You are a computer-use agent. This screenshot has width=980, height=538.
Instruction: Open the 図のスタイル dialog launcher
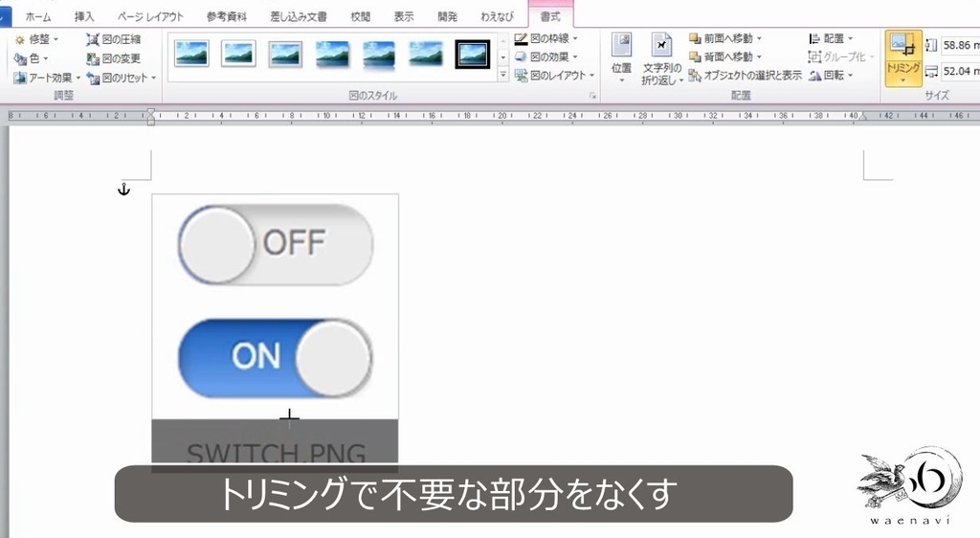point(592,96)
